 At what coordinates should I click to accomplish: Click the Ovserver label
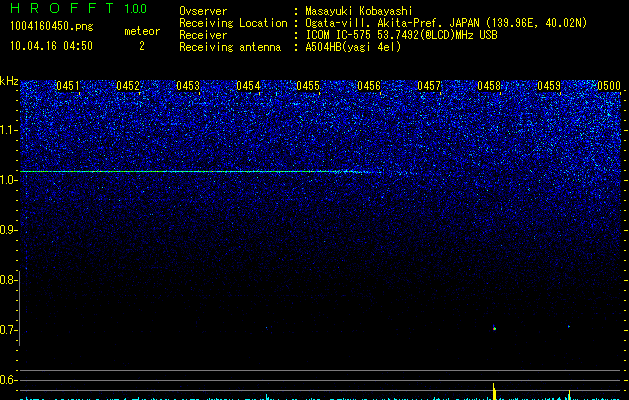(203, 11)
